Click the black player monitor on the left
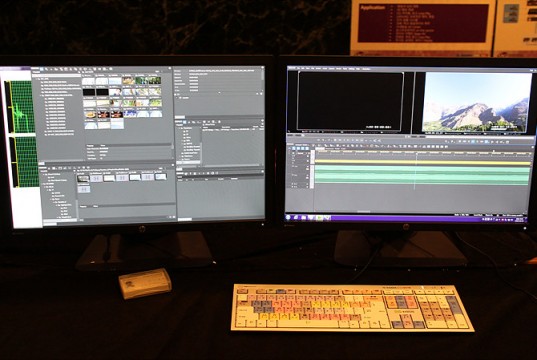 pos(350,101)
